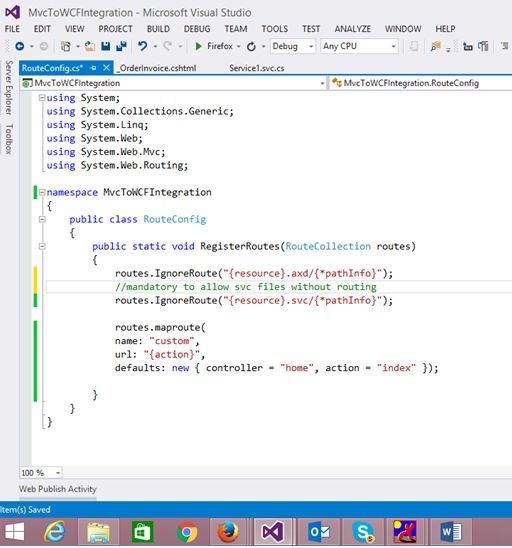Open Word from the taskbar
Viewport: 512px width, 548px height.
pyautogui.click(x=451, y=532)
